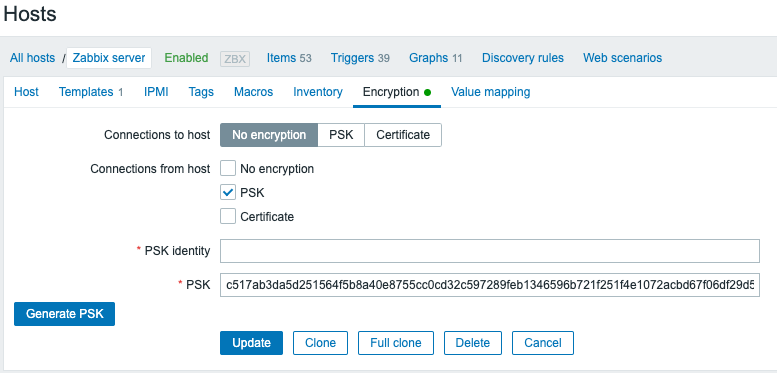This screenshot has height=373, width=777.
Task: Open the Host tab
Action: (x=26, y=92)
